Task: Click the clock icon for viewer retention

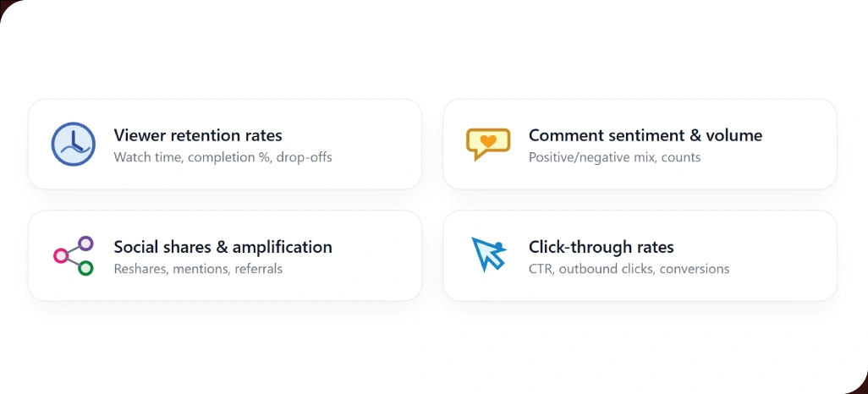Action: pyautogui.click(x=73, y=144)
